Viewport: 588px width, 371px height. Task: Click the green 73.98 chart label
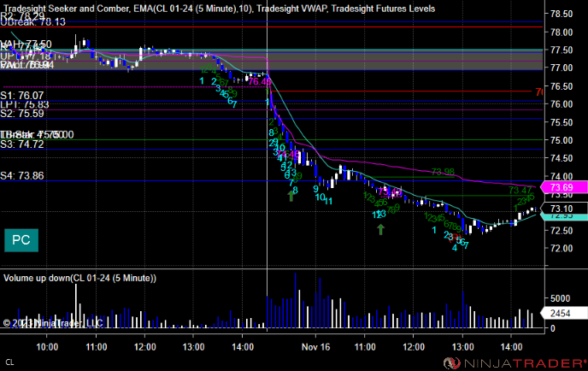click(443, 172)
